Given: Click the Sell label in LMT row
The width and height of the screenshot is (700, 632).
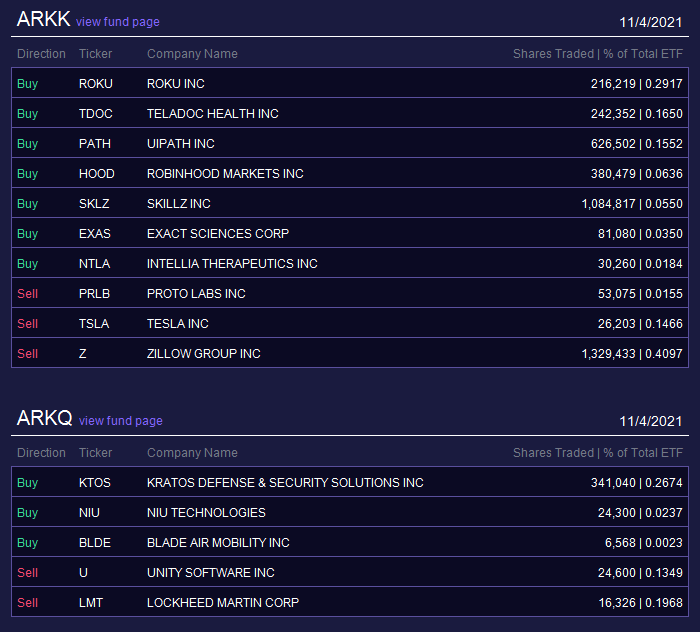Looking at the screenshot, I should 28,603.
